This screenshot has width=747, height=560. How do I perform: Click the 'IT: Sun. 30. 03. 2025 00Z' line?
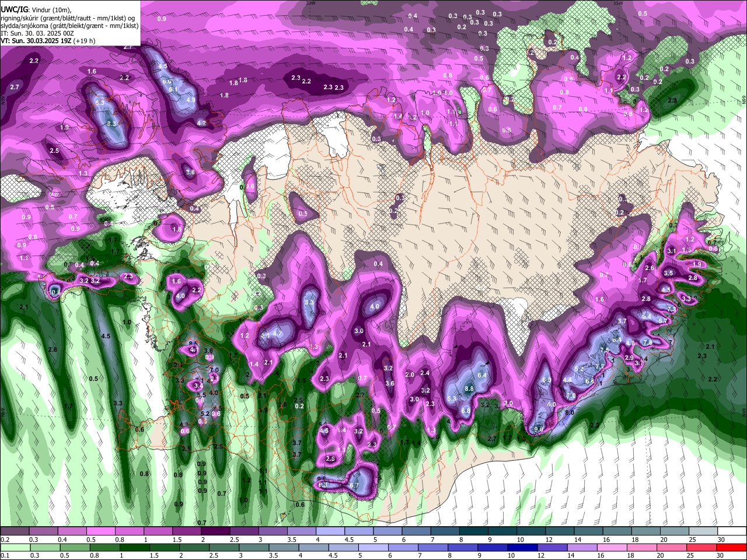coord(36,34)
